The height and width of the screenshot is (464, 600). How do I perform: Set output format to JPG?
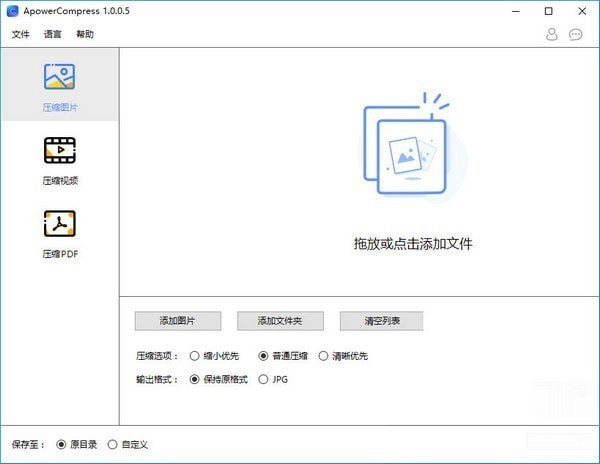coord(264,379)
